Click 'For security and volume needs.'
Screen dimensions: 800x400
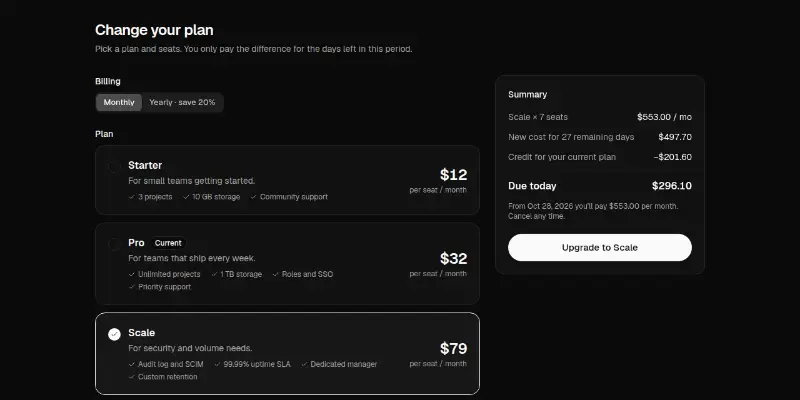tap(190, 348)
